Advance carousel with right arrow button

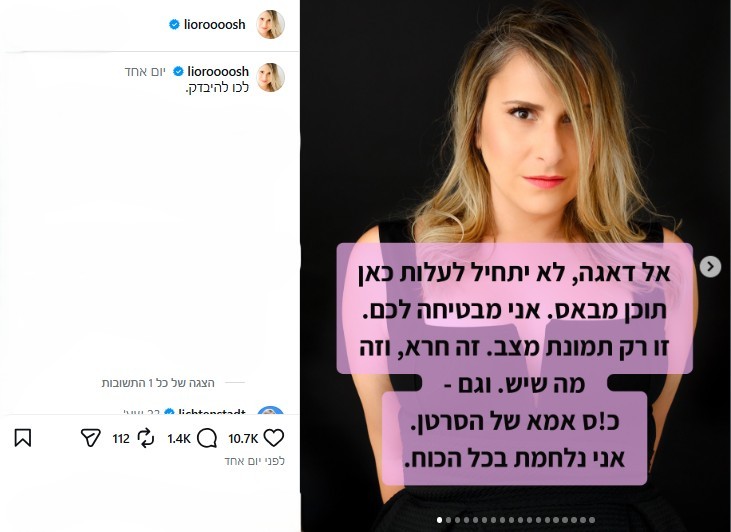[x=710, y=266]
